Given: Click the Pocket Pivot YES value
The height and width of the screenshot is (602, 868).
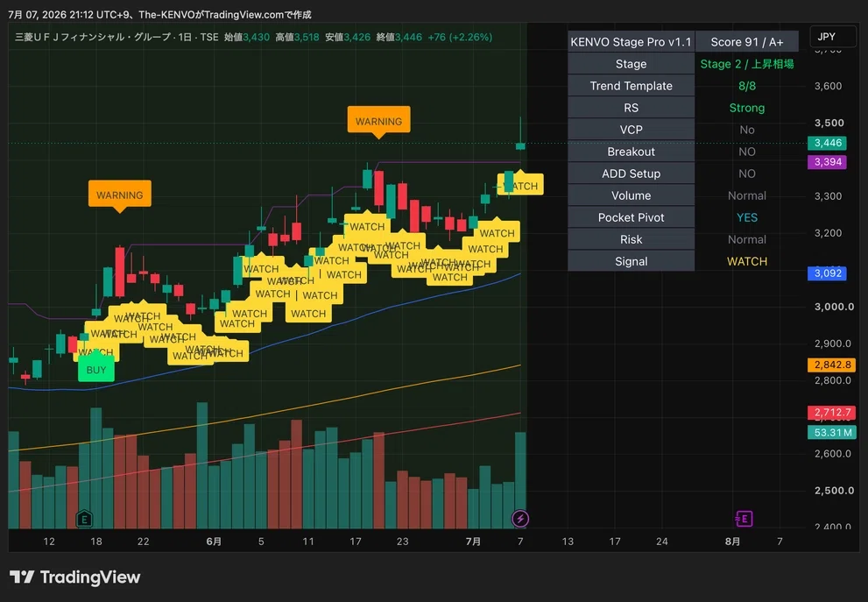Looking at the screenshot, I should point(747,217).
